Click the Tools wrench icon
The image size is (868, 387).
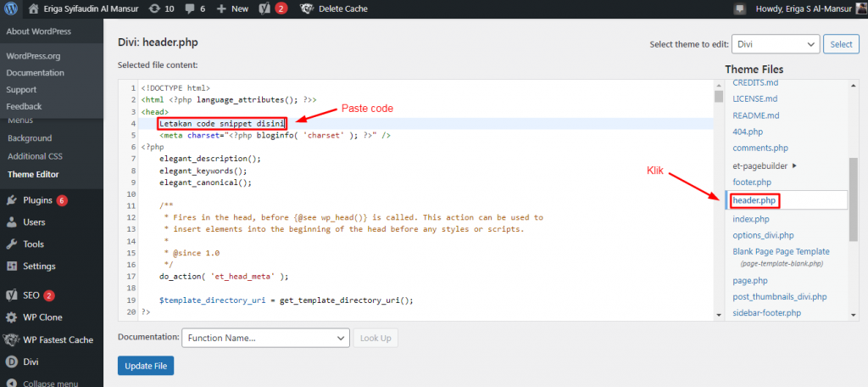pos(12,244)
